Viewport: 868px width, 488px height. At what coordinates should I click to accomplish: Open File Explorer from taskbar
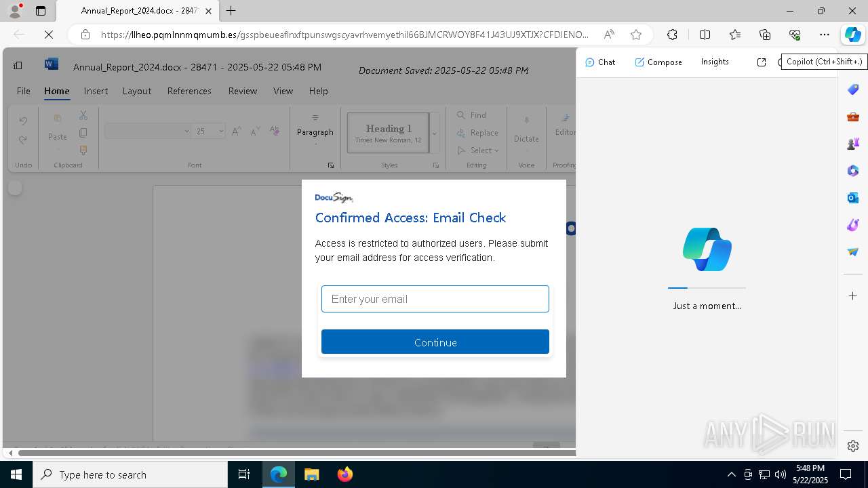tap(311, 474)
